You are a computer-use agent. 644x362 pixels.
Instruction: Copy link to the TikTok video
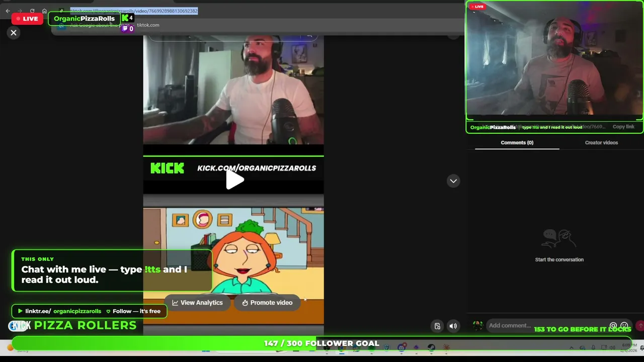623,127
